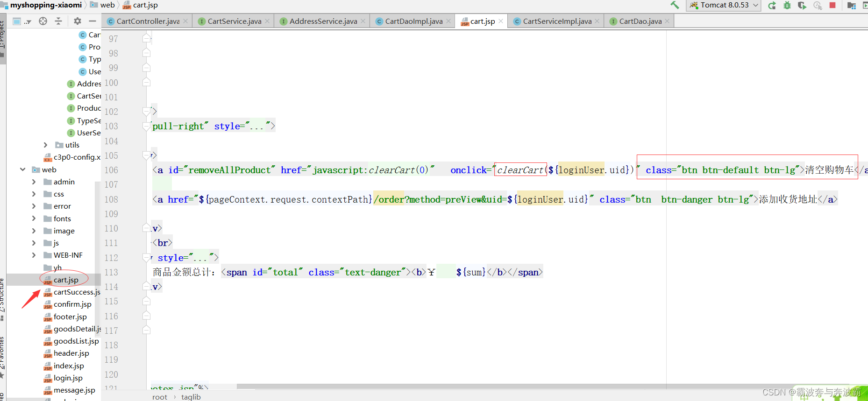Click the Rerun Tomcat server icon
Viewport: 868px width, 401px height.
[x=772, y=5]
